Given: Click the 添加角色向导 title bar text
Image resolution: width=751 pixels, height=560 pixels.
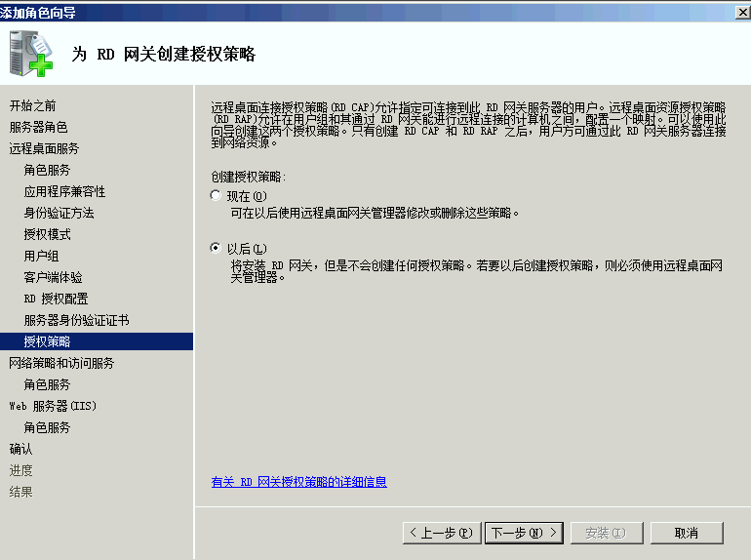Looking at the screenshot, I should tap(38, 13).
